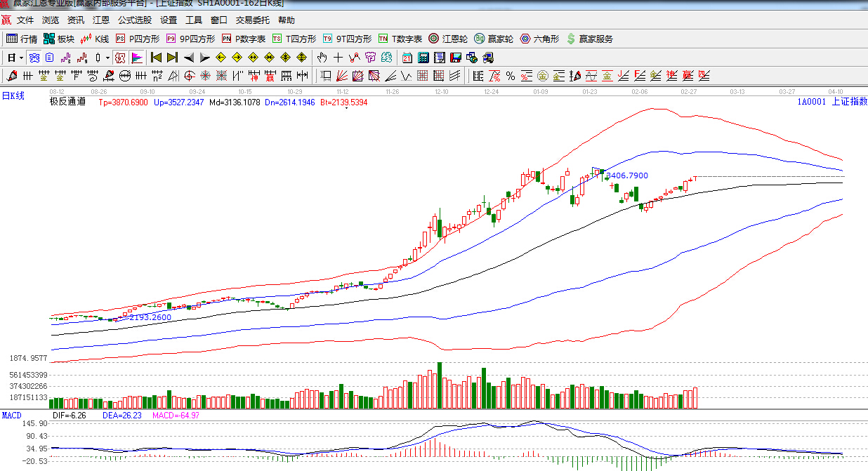Expand the 日 period dropdown arrow
Screen dimensions: 868x471
pos(21,58)
